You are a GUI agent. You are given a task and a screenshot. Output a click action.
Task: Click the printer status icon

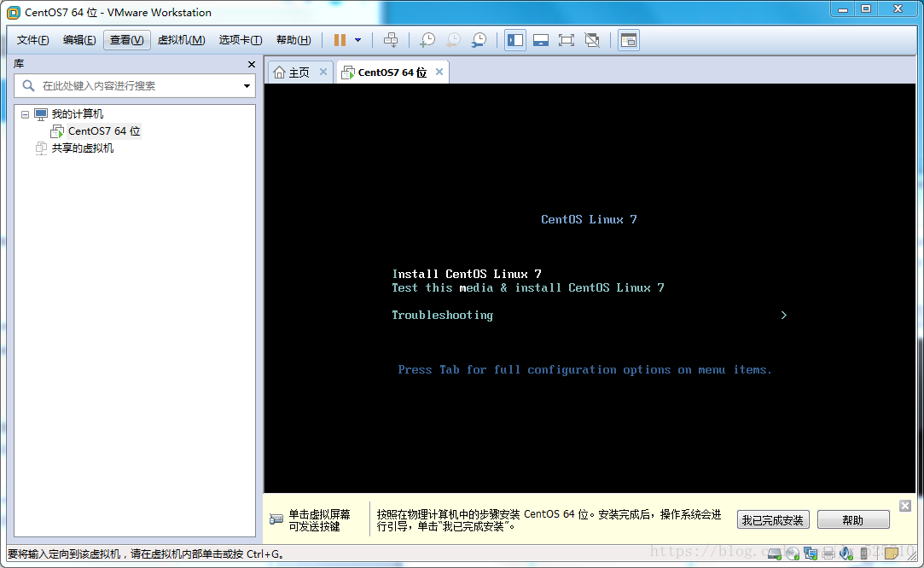pyautogui.click(x=828, y=554)
